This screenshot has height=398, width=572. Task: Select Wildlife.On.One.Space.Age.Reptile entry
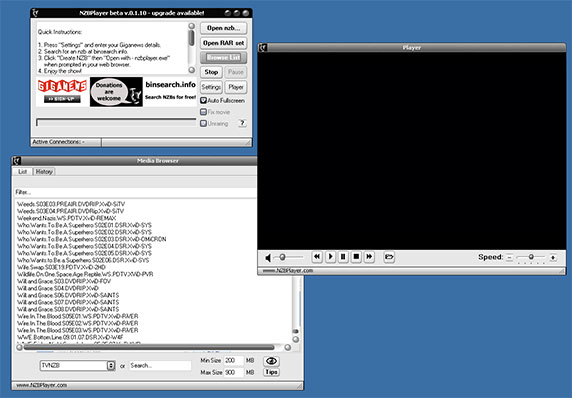tap(85, 274)
